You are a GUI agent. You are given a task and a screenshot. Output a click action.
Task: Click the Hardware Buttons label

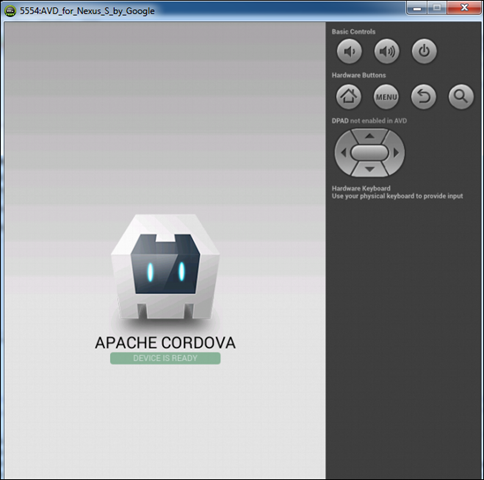(x=359, y=75)
